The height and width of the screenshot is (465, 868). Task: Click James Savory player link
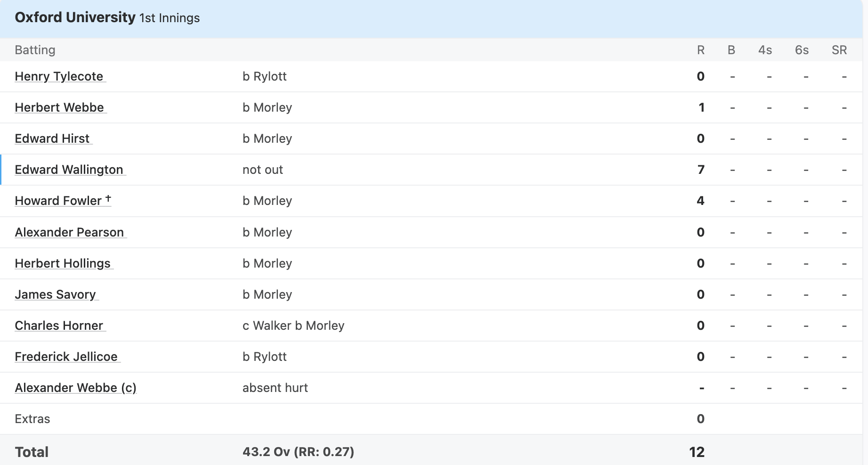pos(55,294)
